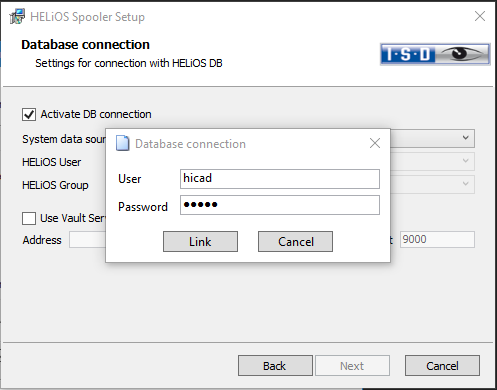
Task: Click the Link button
Action: 200,242
